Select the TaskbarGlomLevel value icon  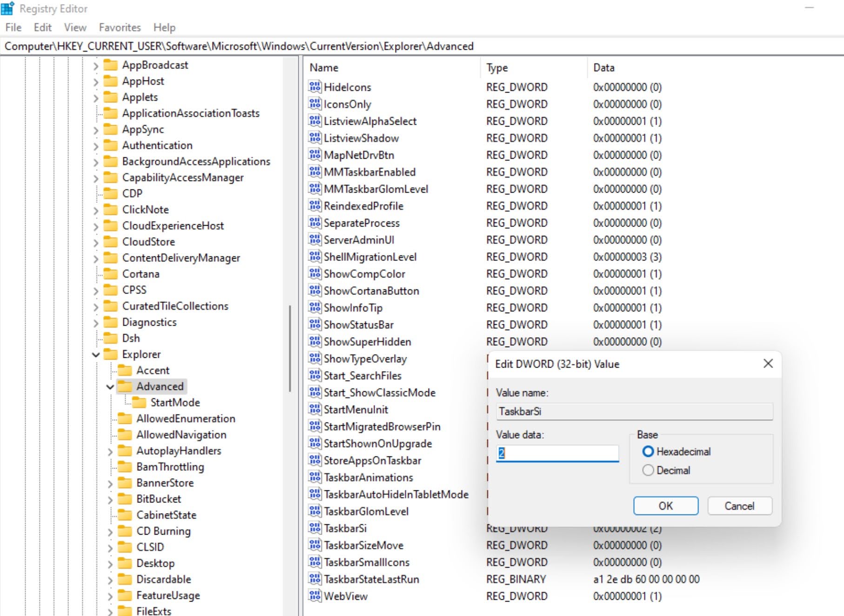pyautogui.click(x=315, y=511)
